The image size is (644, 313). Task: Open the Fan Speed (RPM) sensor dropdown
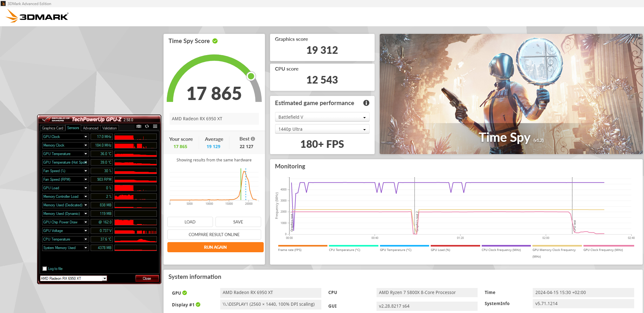[x=86, y=179]
